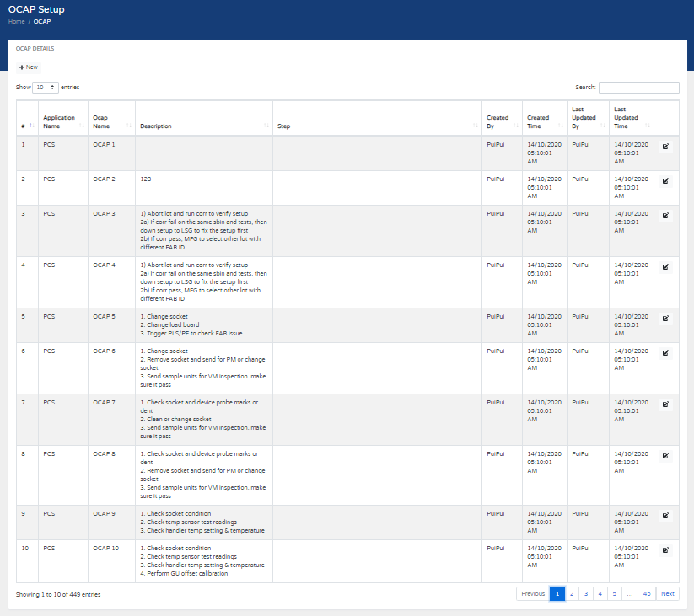Focus the Search input field

tap(638, 87)
